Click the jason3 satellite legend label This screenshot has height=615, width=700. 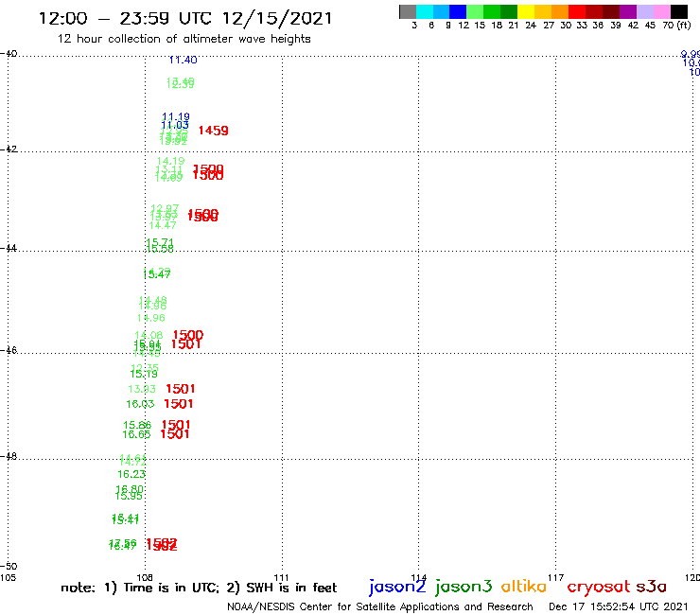[464, 587]
